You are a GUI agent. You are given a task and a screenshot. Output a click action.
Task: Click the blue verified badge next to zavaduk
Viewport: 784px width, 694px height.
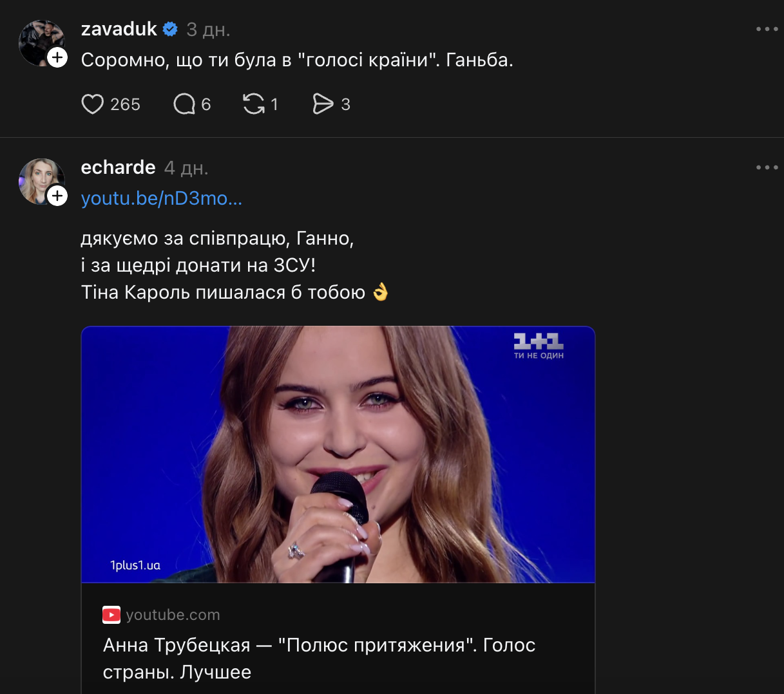click(169, 28)
